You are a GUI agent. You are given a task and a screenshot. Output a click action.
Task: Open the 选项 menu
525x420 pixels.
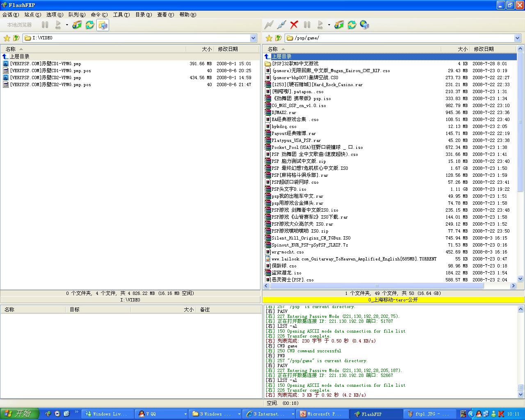pyautogui.click(x=55, y=15)
